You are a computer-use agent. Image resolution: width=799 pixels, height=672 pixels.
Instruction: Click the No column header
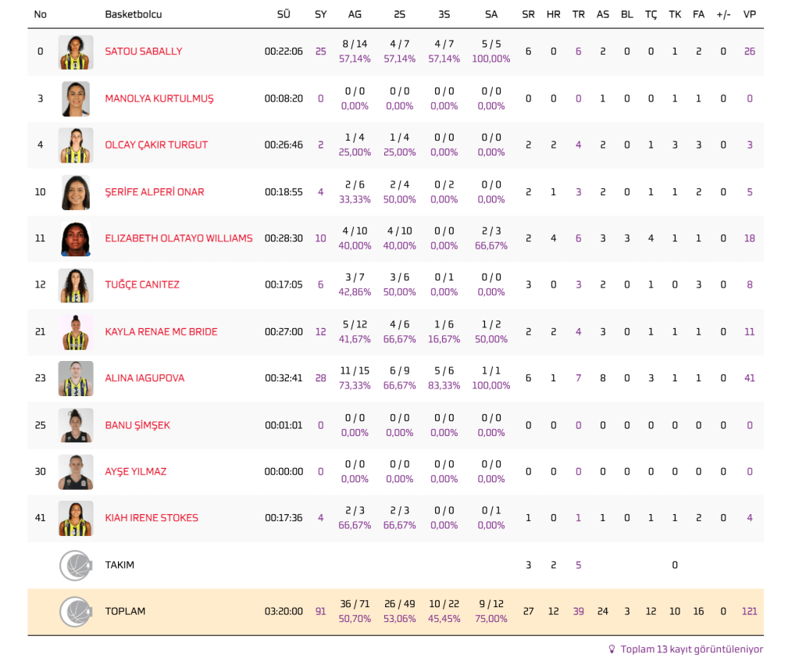tap(41, 15)
